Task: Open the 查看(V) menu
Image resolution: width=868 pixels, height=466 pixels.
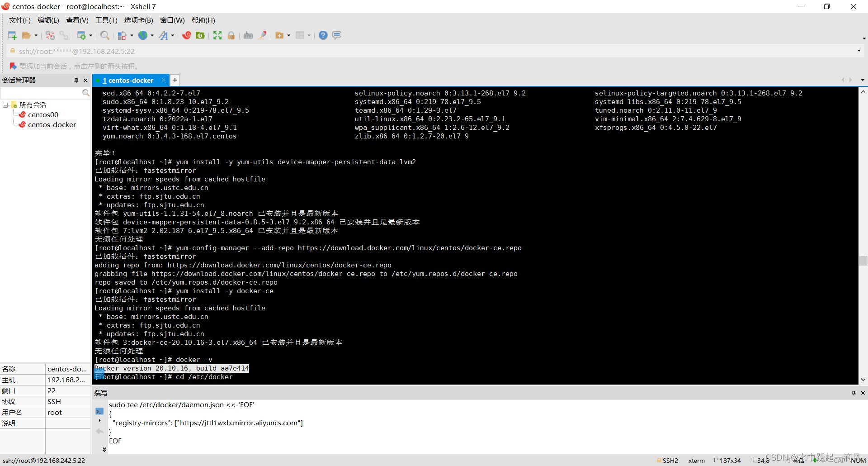Action: tap(77, 20)
